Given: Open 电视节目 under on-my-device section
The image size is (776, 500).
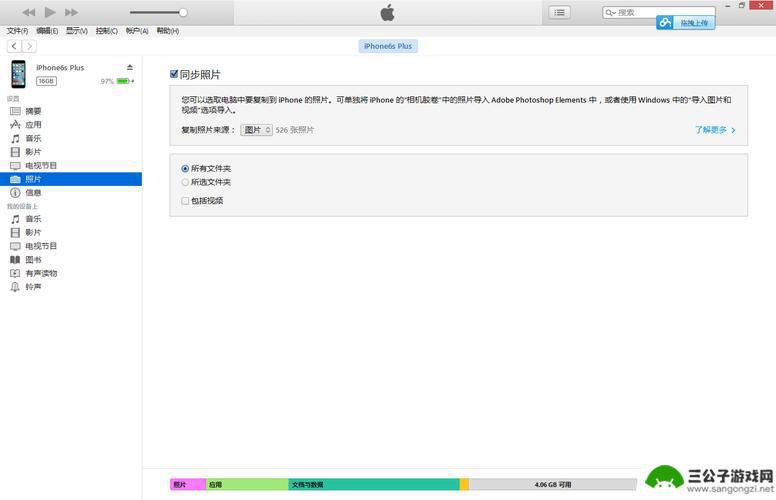Looking at the screenshot, I should (71, 246).
